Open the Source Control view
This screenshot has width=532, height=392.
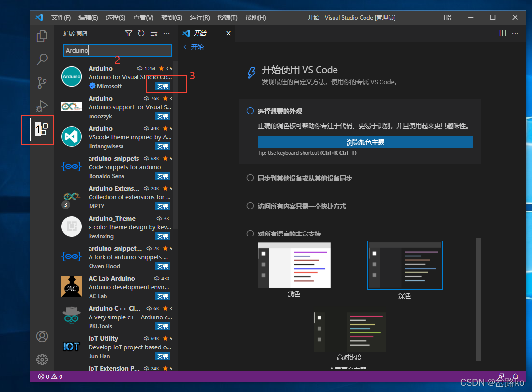click(x=42, y=82)
